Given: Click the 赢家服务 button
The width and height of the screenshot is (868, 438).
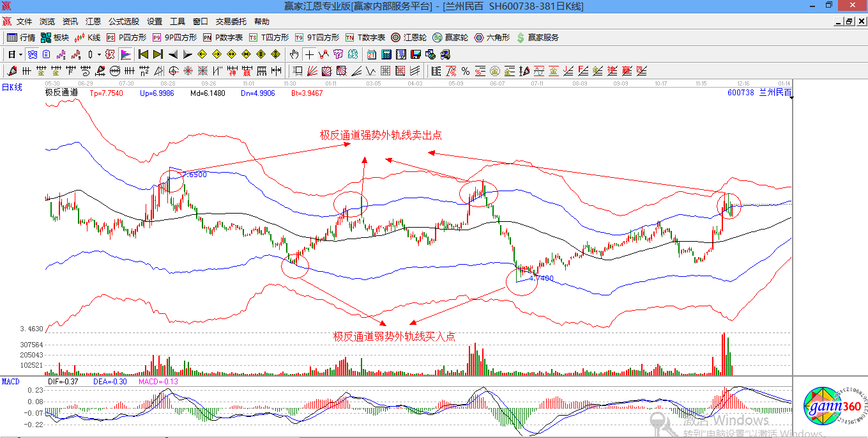Looking at the screenshot, I should (537, 38).
